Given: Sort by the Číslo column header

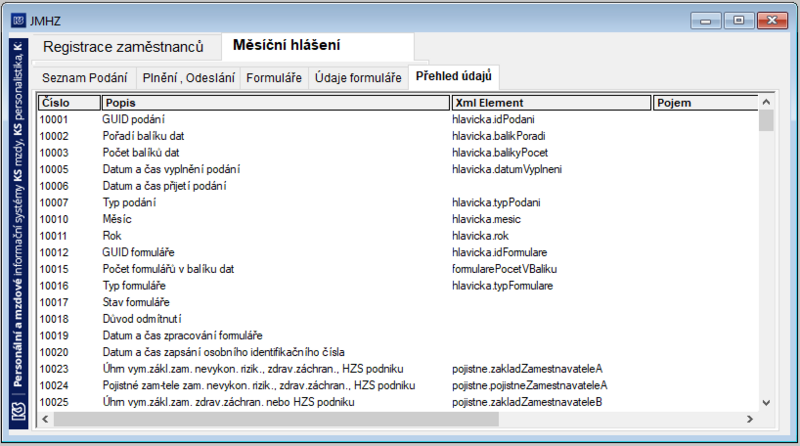Looking at the screenshot, I should pyautogui.click(x=69, y=103).
